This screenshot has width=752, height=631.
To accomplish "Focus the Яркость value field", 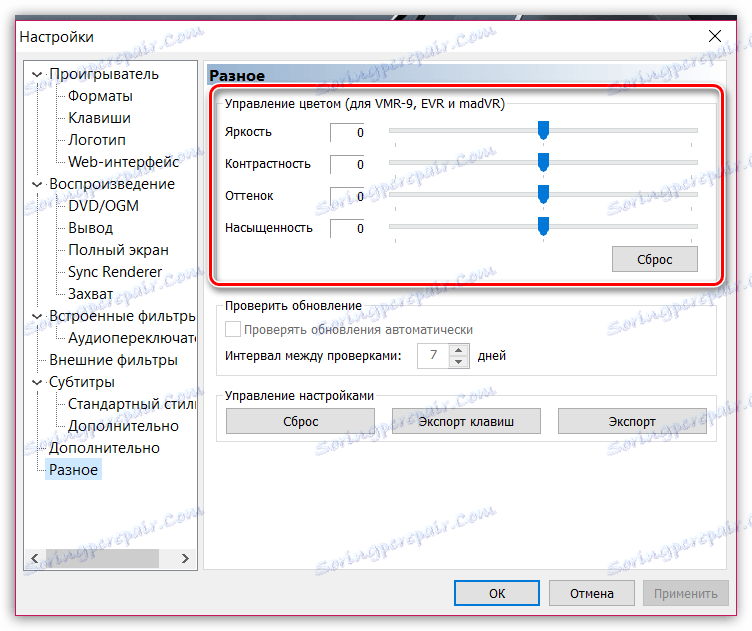I will click(x=347, y=133).
